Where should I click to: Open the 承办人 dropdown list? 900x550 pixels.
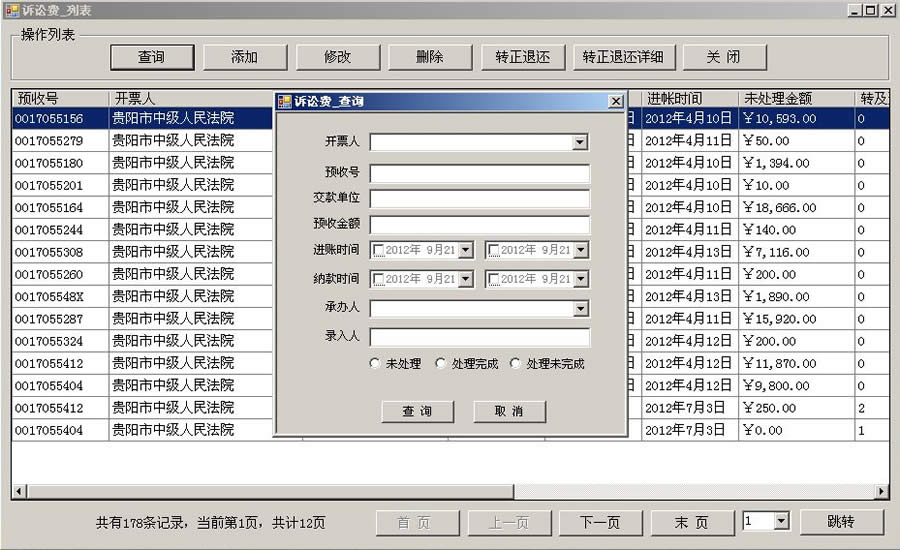(x=580, y=309)
